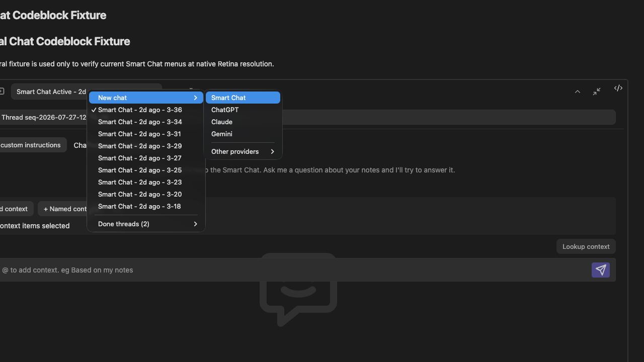
Task: Select the thread ending 3-18
Action: click(146, 206)
